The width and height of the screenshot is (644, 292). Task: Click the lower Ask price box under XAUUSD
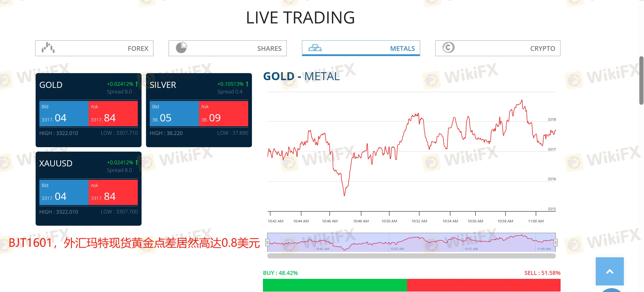(113, 192)
